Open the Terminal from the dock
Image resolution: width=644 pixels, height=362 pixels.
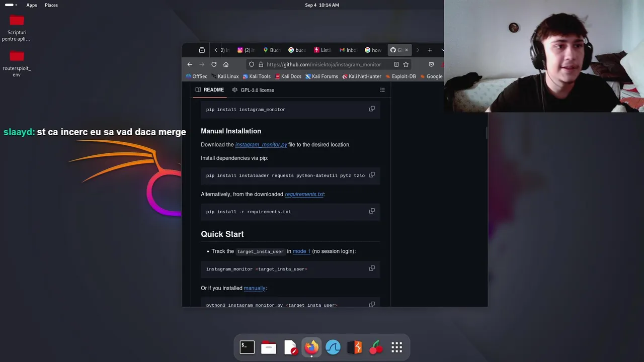(x=247, y=347)
